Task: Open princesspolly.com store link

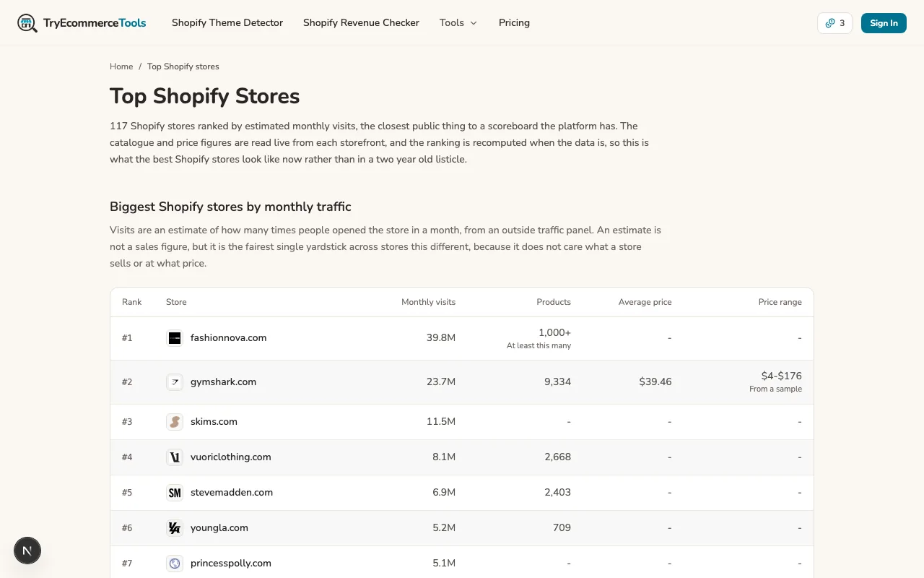Action: (x=231, y=564)
